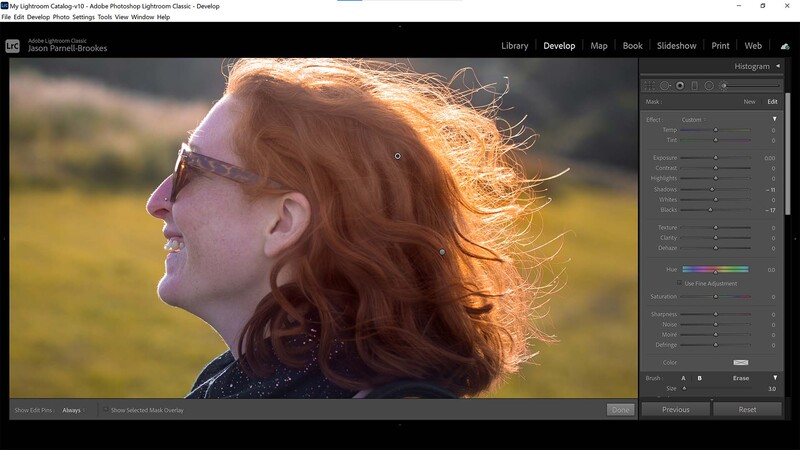Enable Show Selected Mask Overlay checkbox

[106, 410]
